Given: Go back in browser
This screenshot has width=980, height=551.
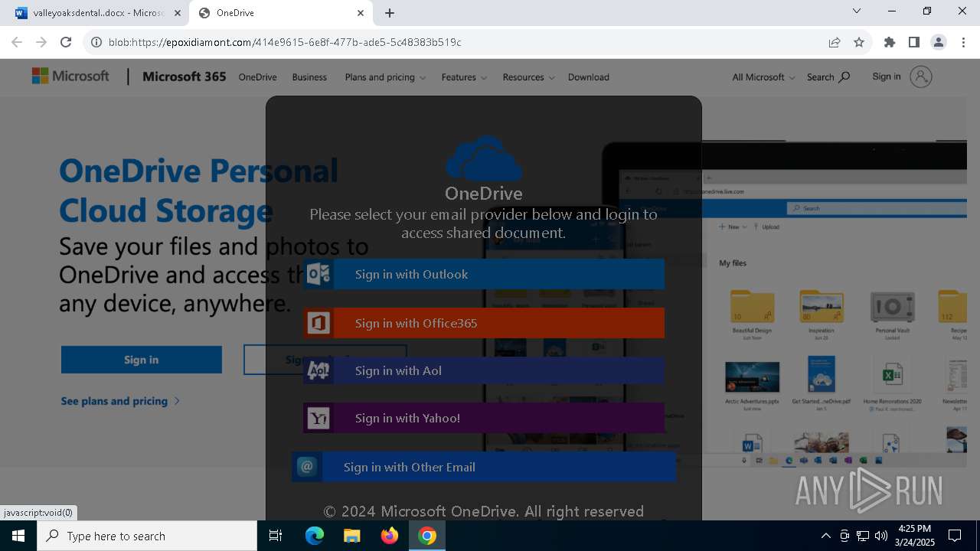Looking at the screenshot, I should pos(17,42).
